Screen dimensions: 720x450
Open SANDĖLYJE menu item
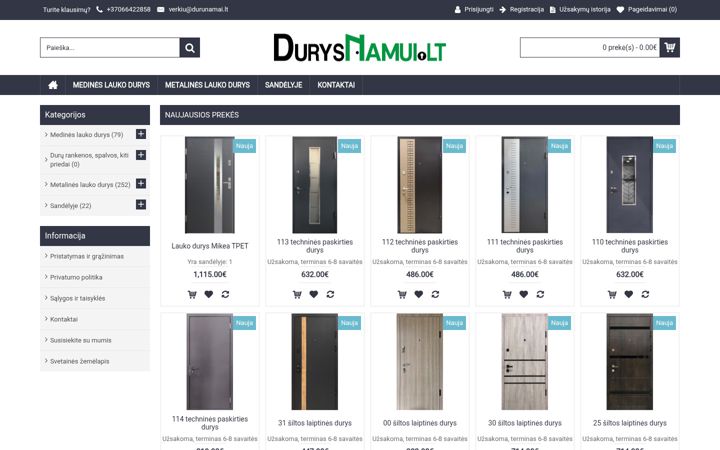point(283,85)
